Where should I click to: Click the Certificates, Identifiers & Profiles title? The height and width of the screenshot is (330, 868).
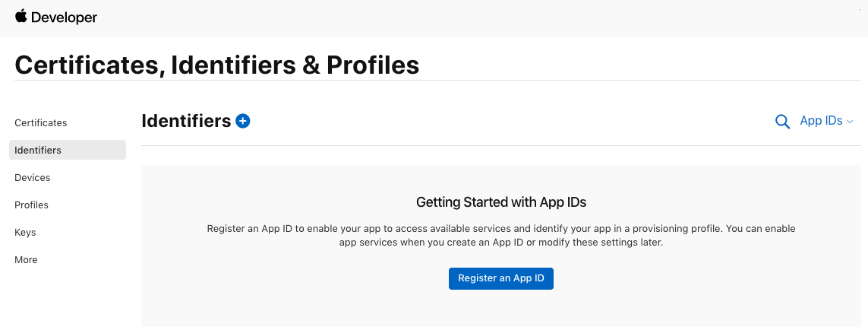[x=217, y=65]
